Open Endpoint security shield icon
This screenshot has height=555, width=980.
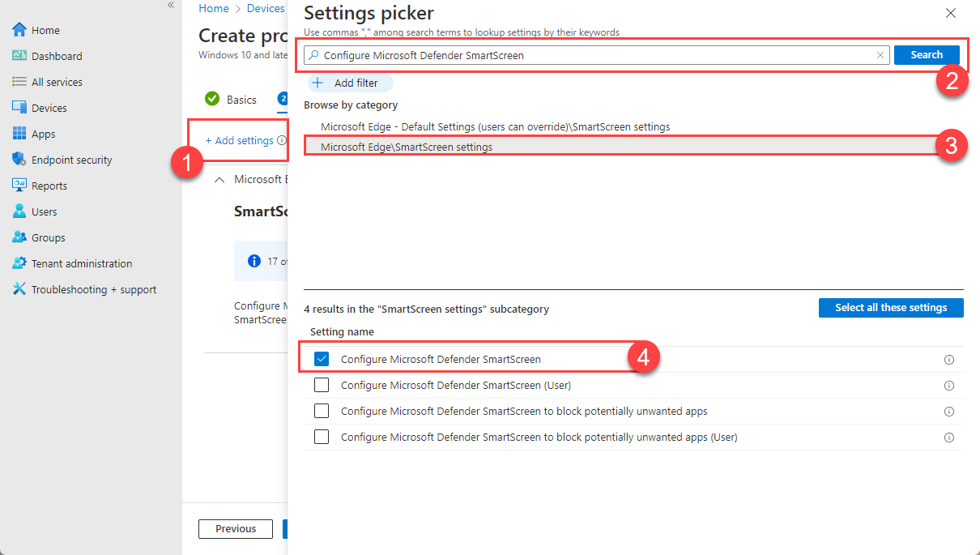coord(19,160)
